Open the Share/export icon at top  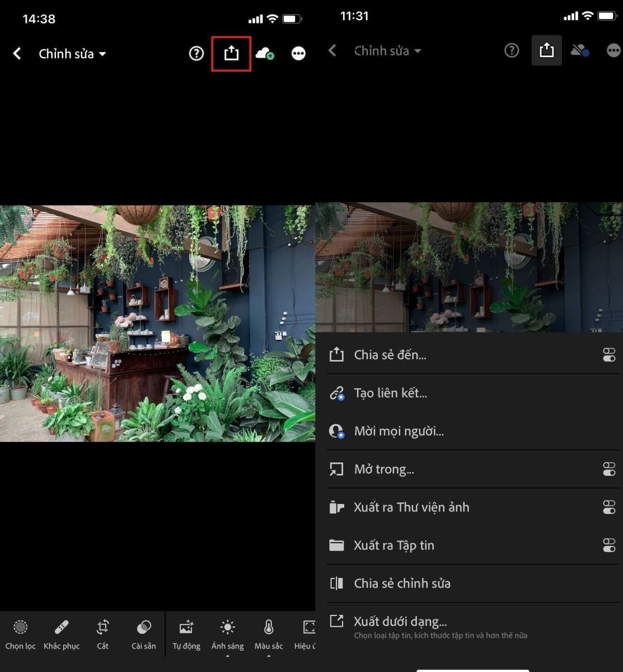(x=231, y=53)
